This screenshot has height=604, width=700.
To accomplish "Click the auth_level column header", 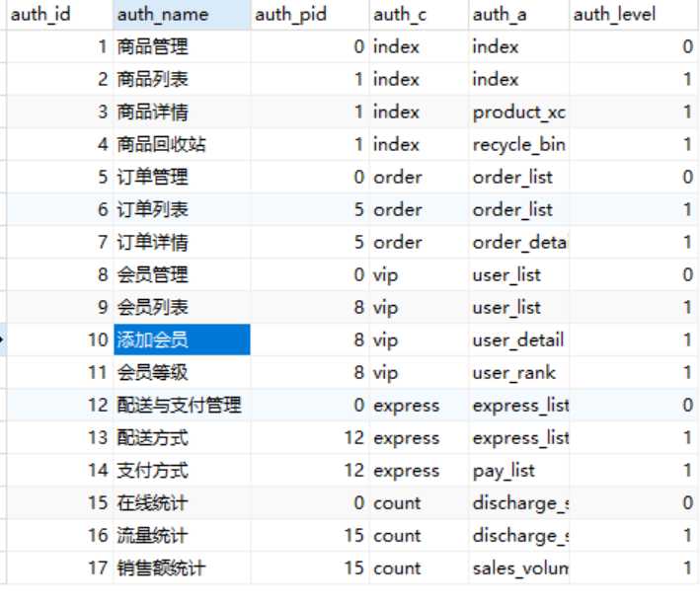I will click(x=634, y=15).
